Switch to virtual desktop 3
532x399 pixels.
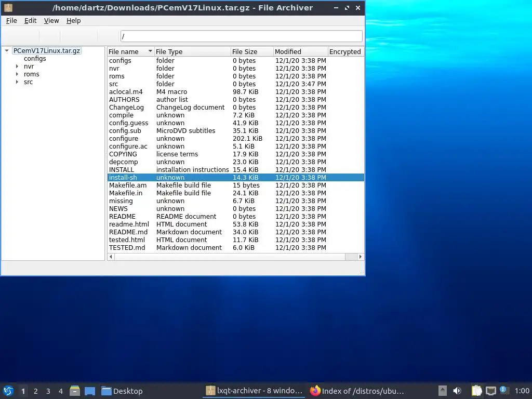[48, 391]
